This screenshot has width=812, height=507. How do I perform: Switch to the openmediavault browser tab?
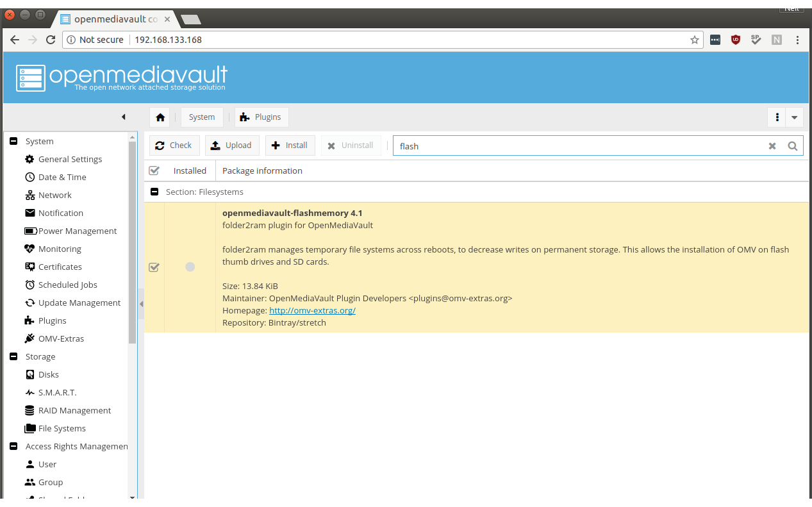pyautogui.click(x=115, y=19)
